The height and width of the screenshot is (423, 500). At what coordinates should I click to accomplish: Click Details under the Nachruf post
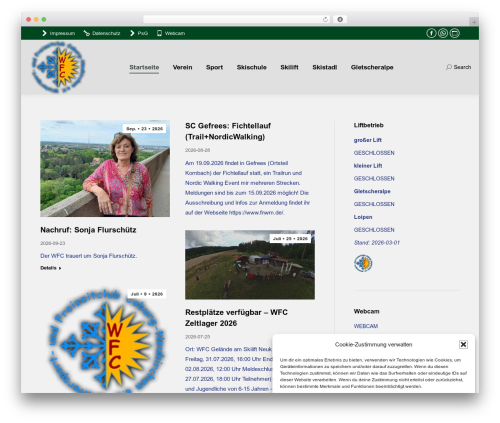coord(51,268)
